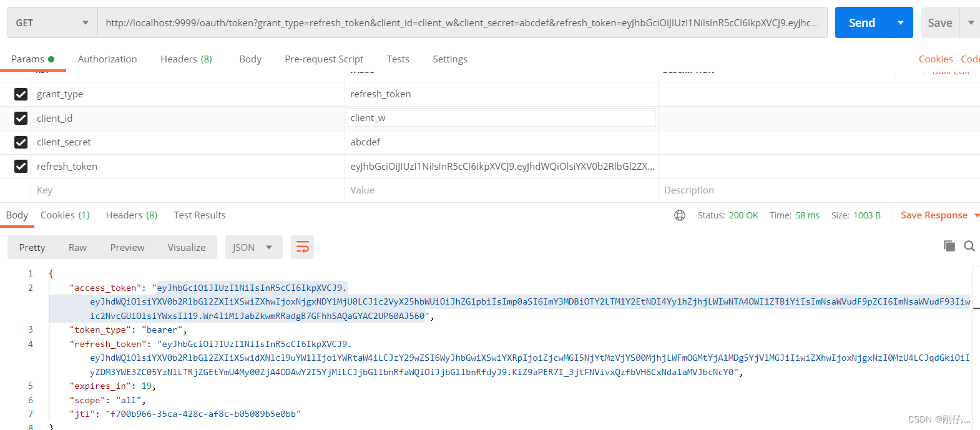The height and width of the screenshot is (430, 980).
Task: Click the abcdef value cell
Action: (501, 142)
